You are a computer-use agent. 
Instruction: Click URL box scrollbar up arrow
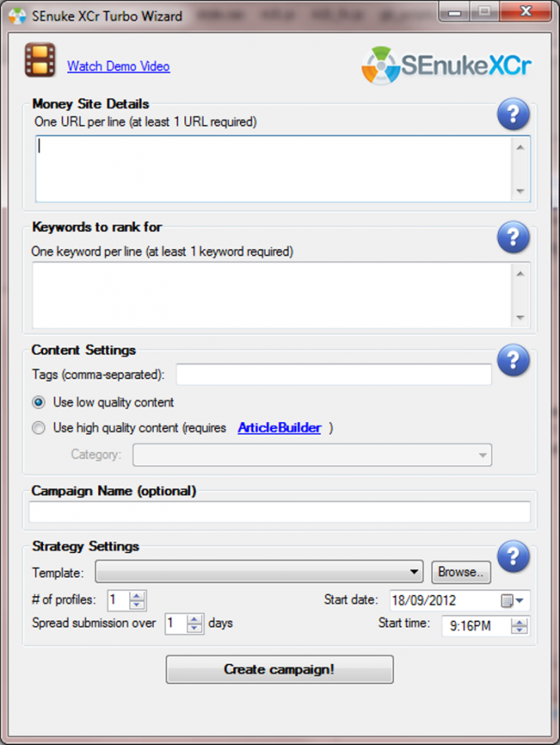tap(520, 147)
